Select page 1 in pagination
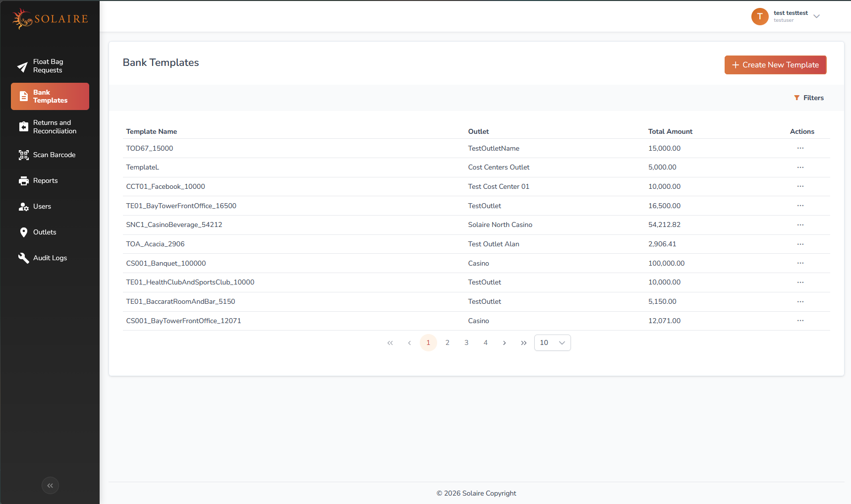The image size is (851, 504). (x=428, y=343)
